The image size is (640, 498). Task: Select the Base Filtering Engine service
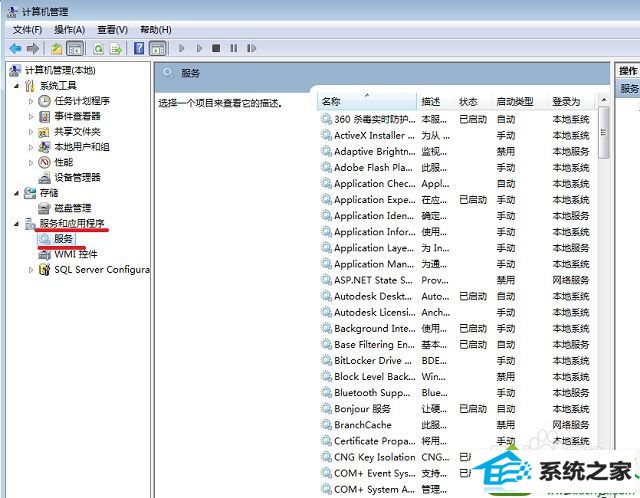click(456, 345)
